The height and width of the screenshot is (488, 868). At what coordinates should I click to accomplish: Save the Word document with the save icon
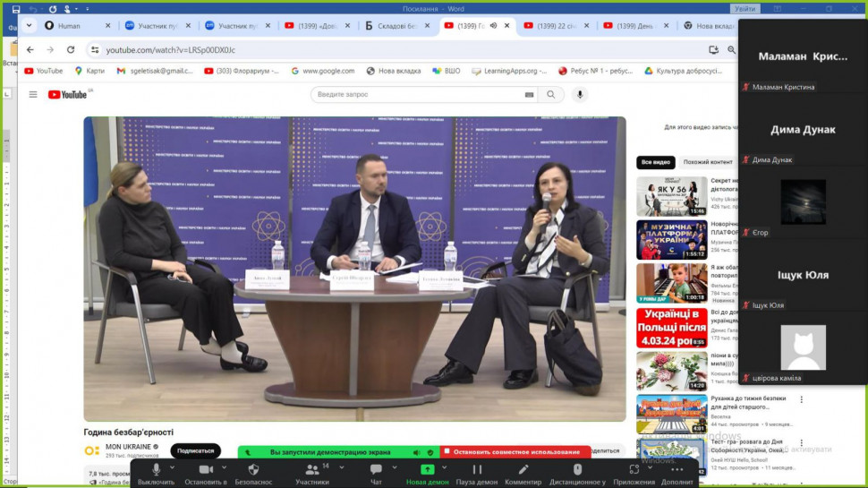(16, 9)
